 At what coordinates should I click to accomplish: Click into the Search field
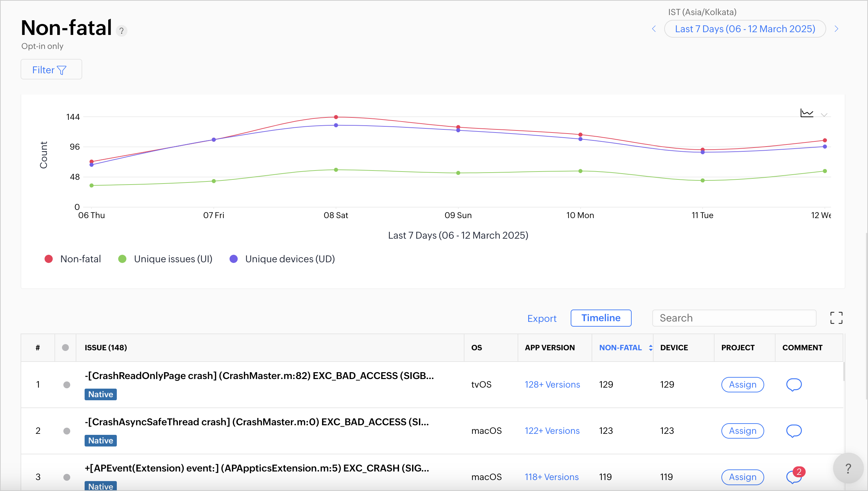[734, 318]
